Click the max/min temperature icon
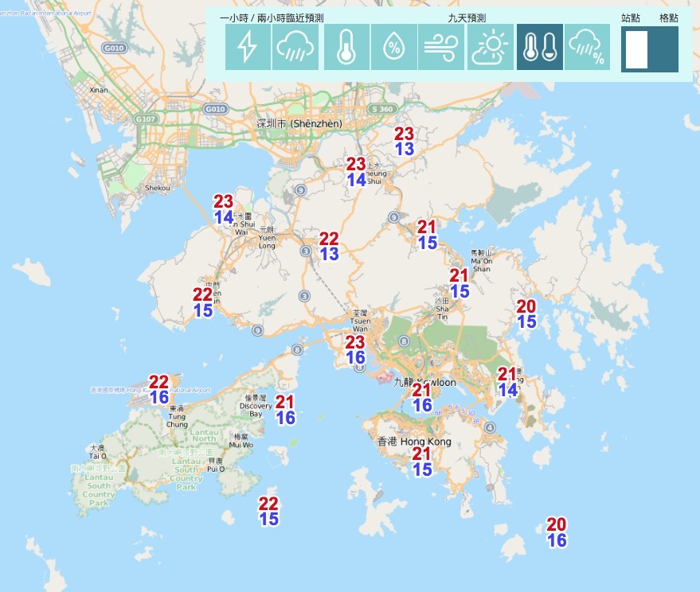The width and height of the screenshot is (700, 592). tap(539, 48)
